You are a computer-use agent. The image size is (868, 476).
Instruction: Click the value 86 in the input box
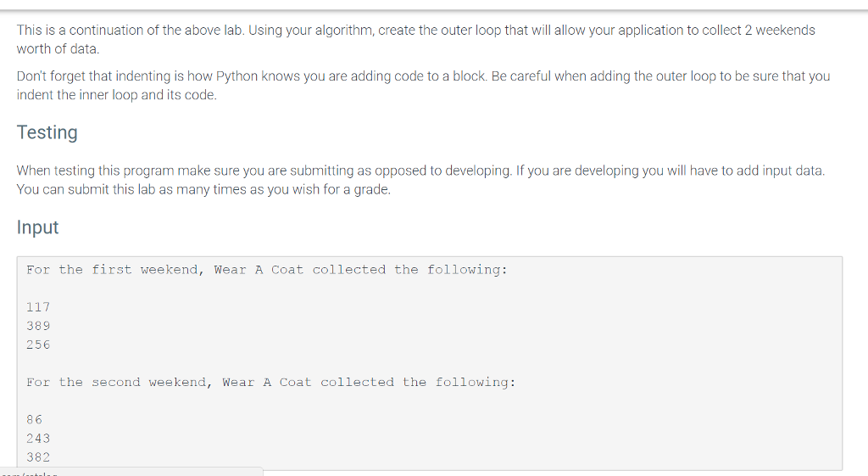pos(34,419)
